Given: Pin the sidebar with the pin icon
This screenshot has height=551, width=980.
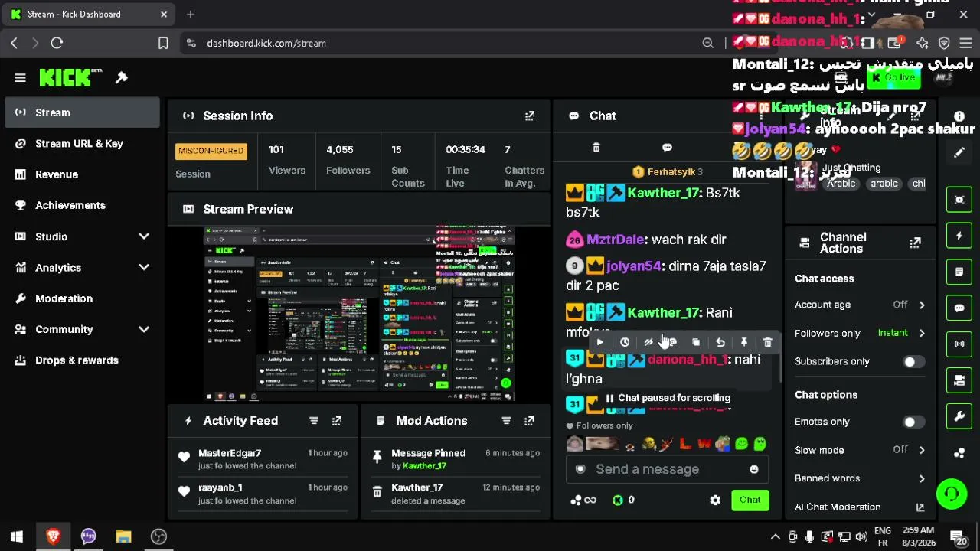Looking at the screenshot, I should click(x=122, y=77).
